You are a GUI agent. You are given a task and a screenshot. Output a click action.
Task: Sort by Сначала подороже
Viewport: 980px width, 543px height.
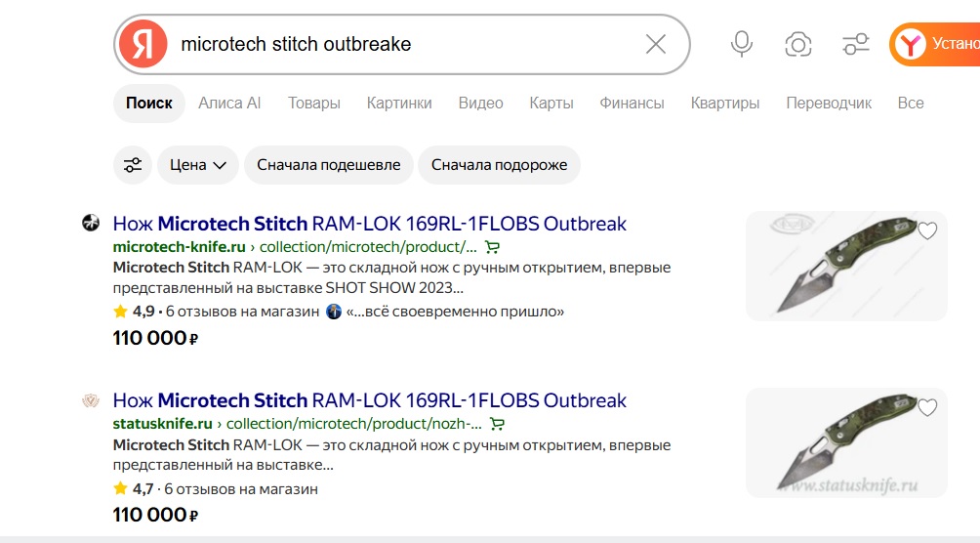tap(500, 165)
